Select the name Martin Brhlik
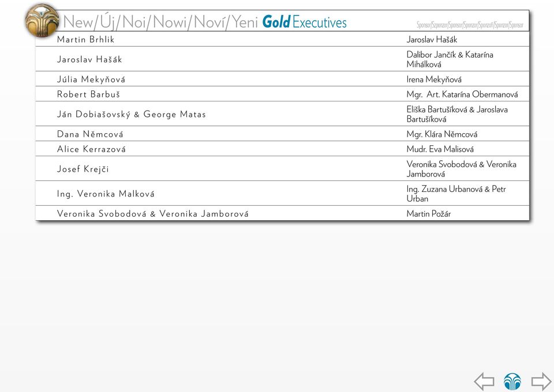The image size is (554, 392). click(85, 40)
